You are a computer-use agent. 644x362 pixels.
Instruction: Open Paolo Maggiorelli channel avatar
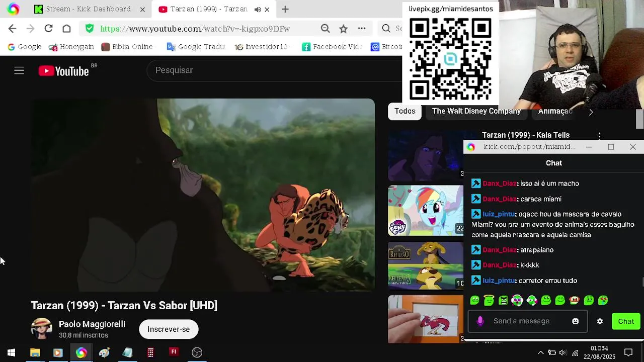pyautogui.click(x=42, y=329)
